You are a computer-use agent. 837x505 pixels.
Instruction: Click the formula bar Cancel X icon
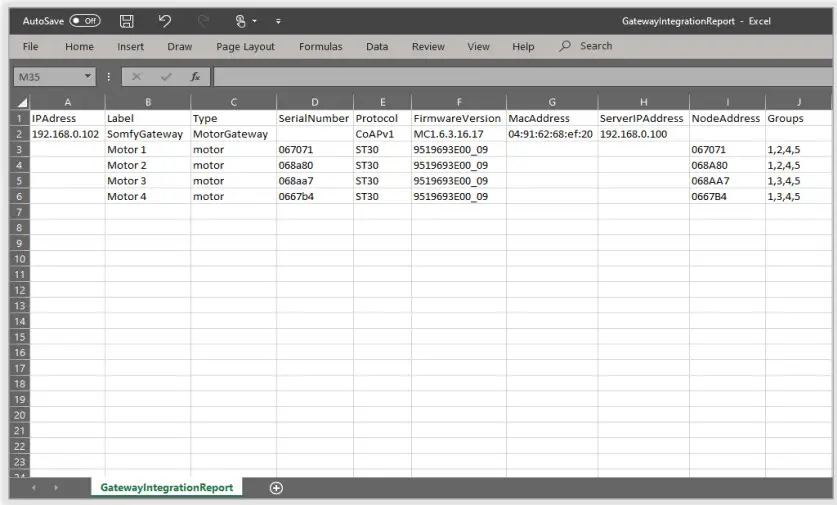point(137,77)
